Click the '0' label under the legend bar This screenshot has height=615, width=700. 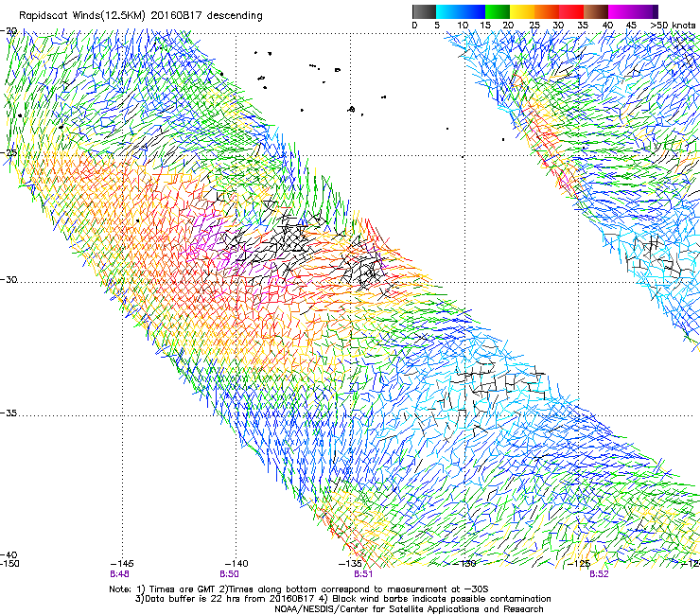(x=414, y=26)
